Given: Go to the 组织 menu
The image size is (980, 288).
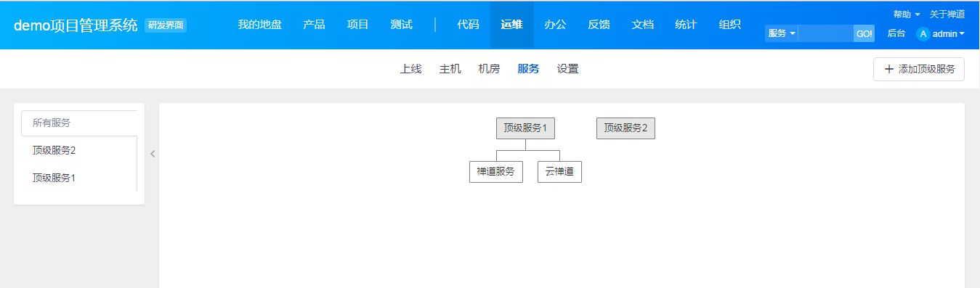Looking at the screenshot, I should click(729, 24).
